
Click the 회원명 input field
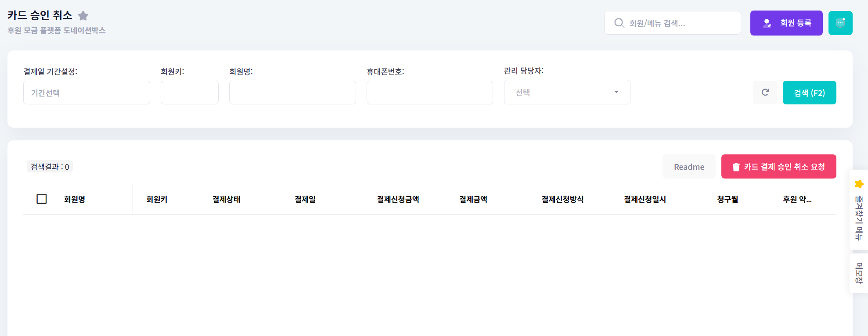coord(292,93)
